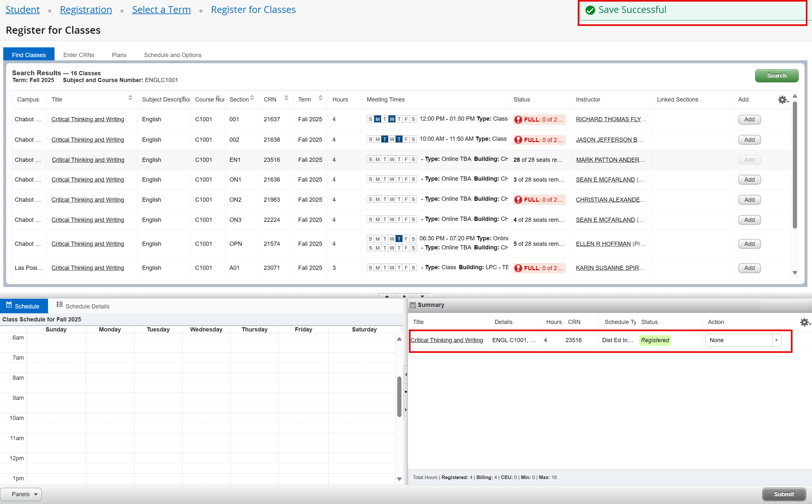Viewport: 812px width, 504px height.
Task: Open search results column settings gear
Action: 783,100
